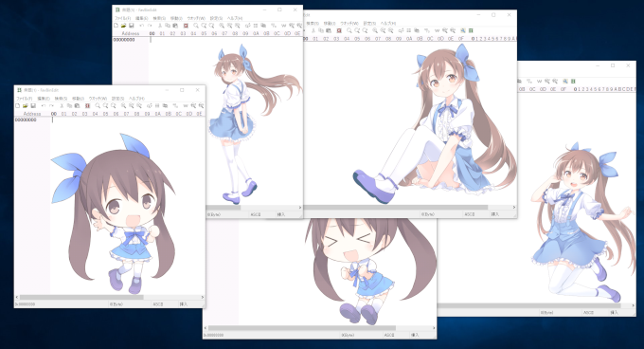
Task: Click Undo arrow in front-left window toolbar
Action: (44, 106)
